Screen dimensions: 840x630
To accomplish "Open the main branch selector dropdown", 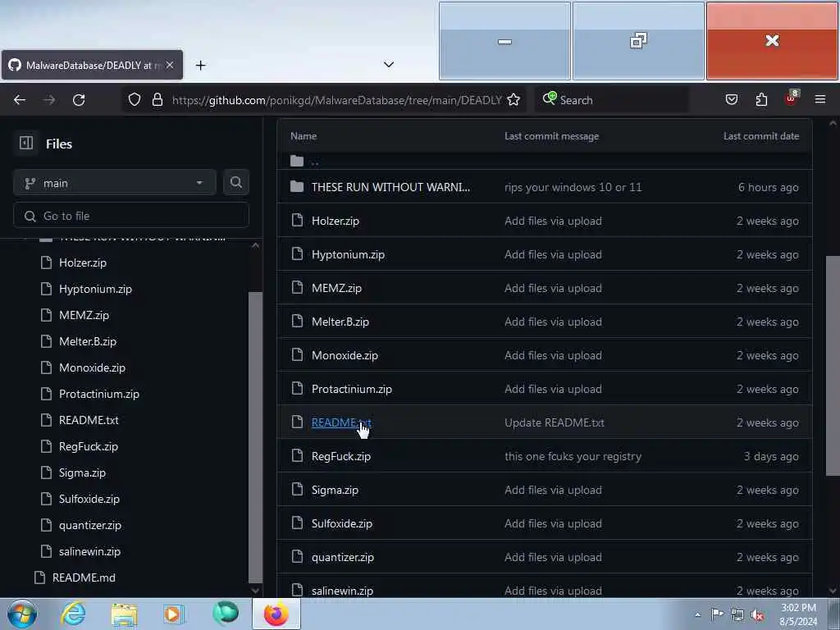I will (x=115, y=183).
